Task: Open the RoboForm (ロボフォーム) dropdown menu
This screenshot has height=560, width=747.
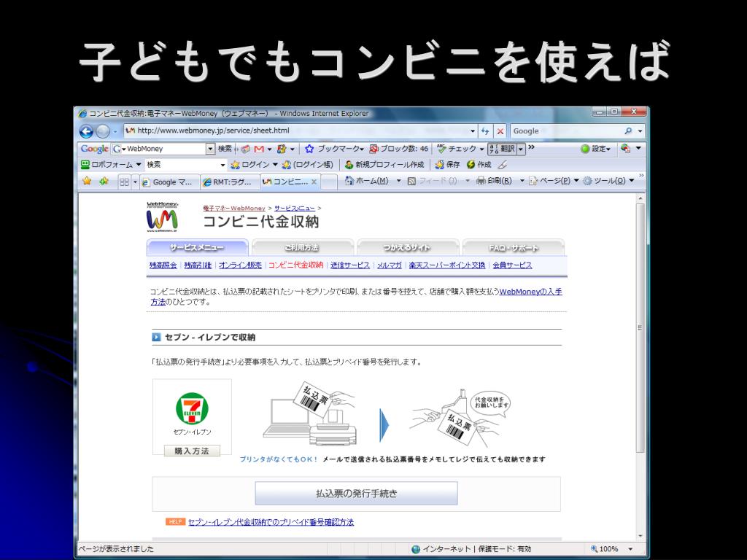Action: click(x=139, y=165)
